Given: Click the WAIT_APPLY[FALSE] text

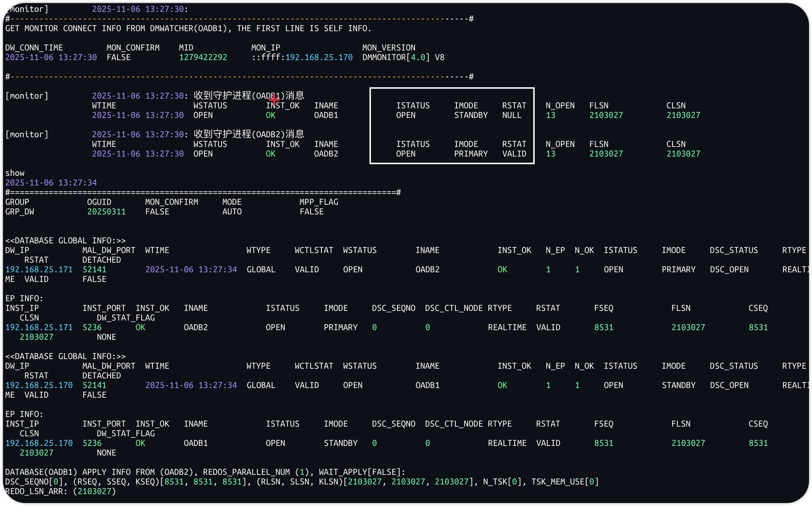Looking at the screenshot, I should click(x=360, y=472).
